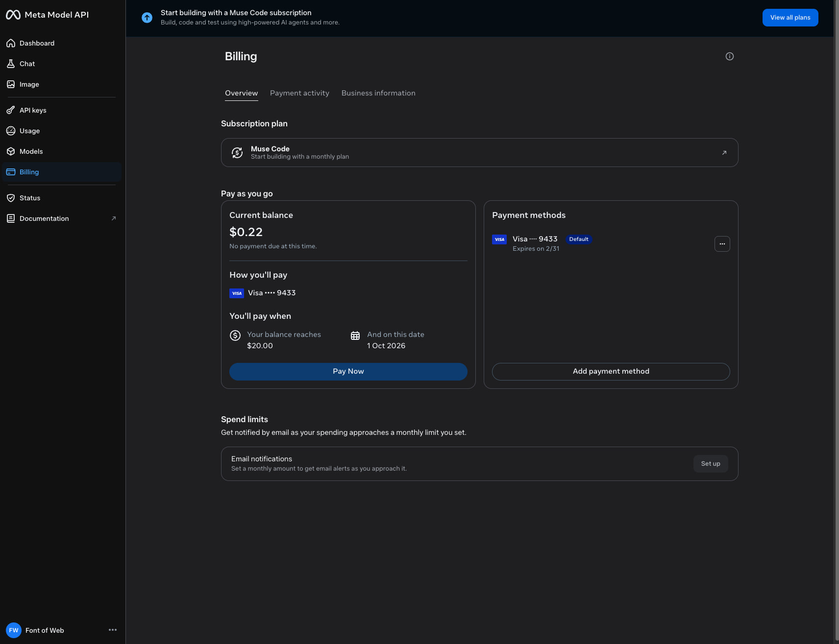Click the "$20.00" balance threshold

[260, 346]
